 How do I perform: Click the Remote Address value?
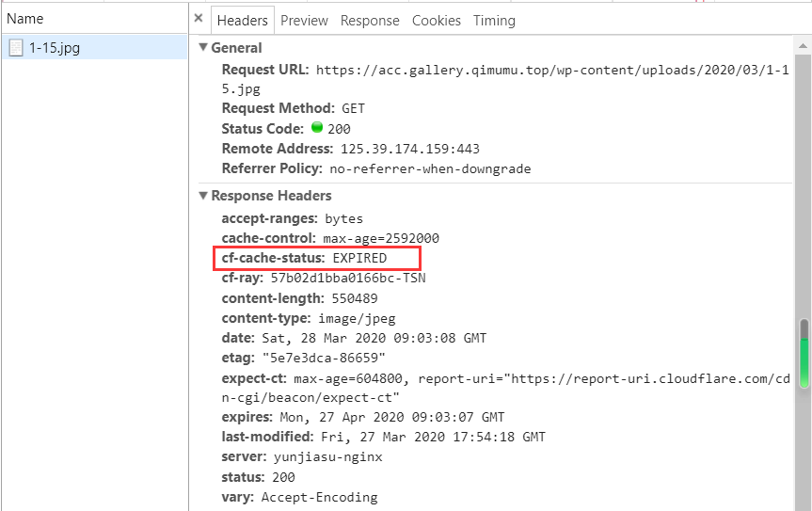coord(409,149)
